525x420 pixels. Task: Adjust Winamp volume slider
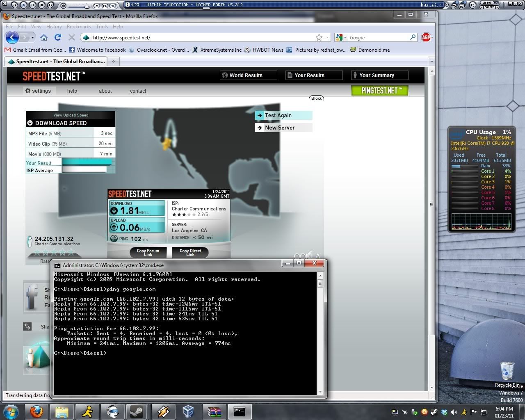click(x=87, y=7)
